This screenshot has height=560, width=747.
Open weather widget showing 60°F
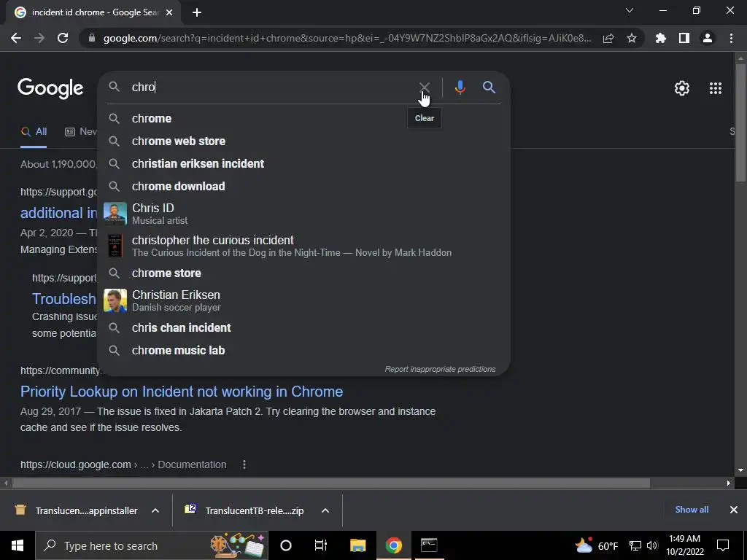tap(596, 545)
